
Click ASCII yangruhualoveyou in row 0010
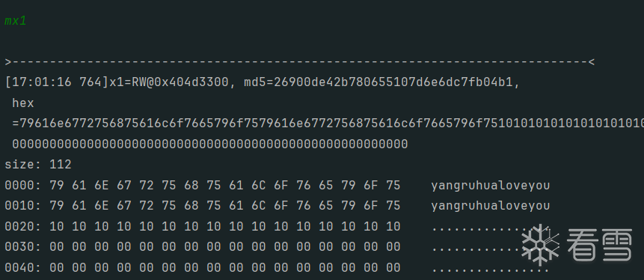click(491, 206)
